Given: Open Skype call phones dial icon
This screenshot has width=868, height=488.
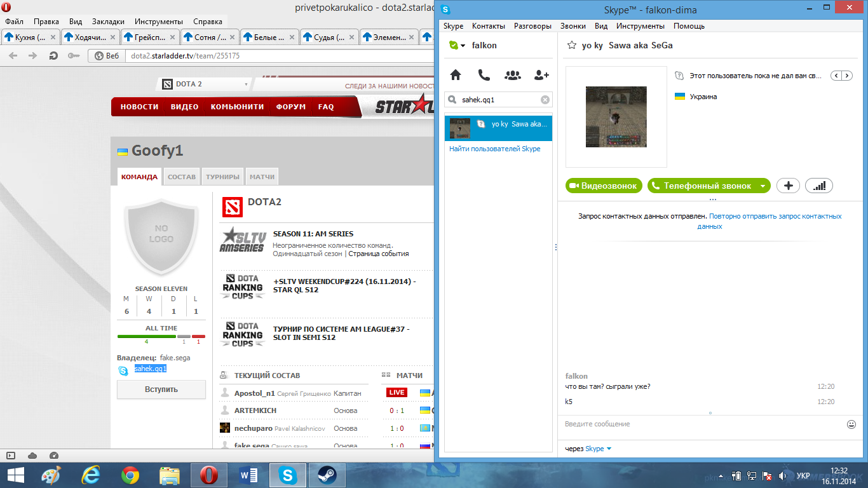Looking at the screenshot, I should pyautogui.click(x=484, y=75).
